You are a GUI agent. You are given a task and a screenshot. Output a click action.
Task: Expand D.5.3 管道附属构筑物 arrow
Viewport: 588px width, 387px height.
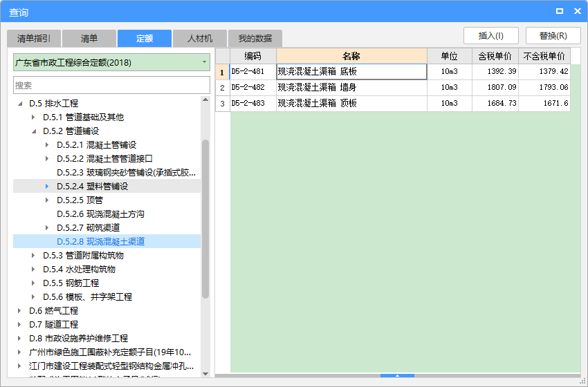point(33,256)
